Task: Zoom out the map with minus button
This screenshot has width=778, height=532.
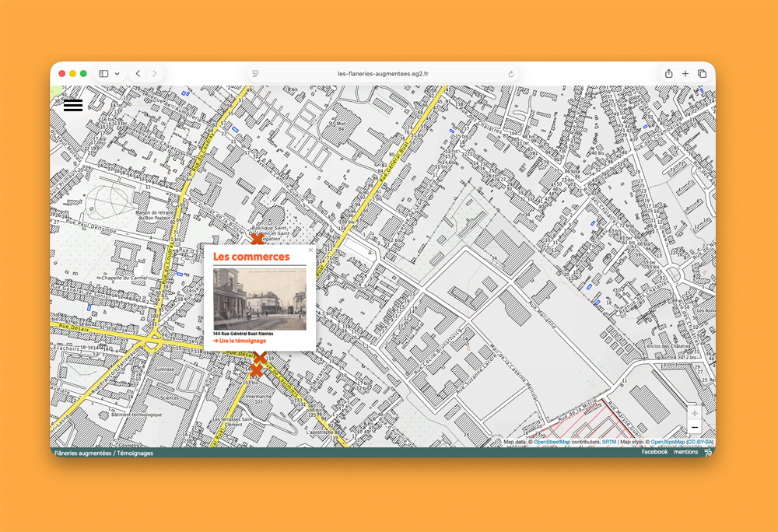Action: tap(694, 427)
